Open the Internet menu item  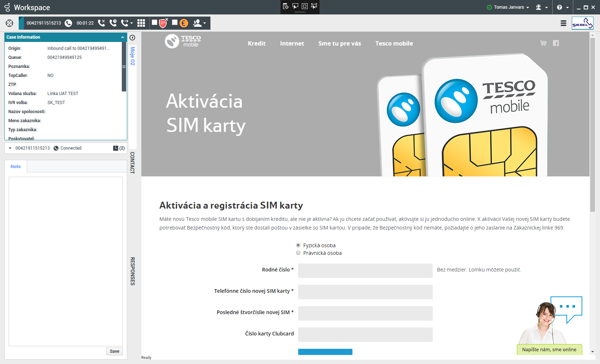(292, 43)
